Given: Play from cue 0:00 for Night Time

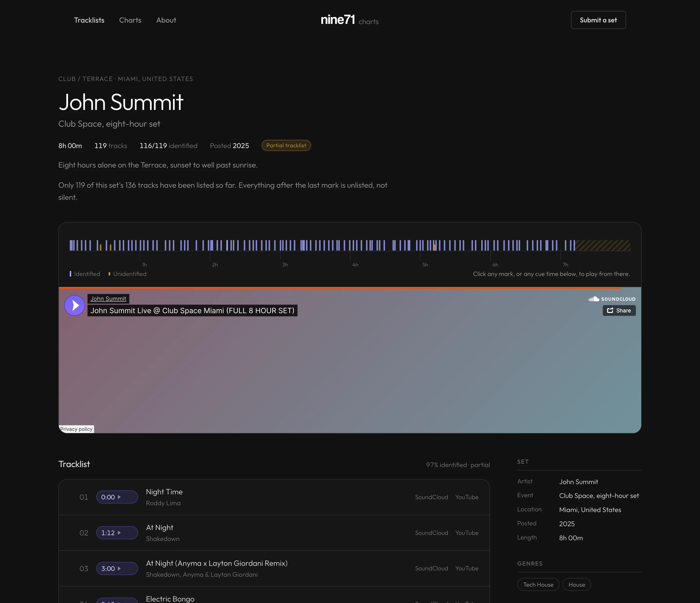Looking at the screenshot, I should (x=117, y=497).
